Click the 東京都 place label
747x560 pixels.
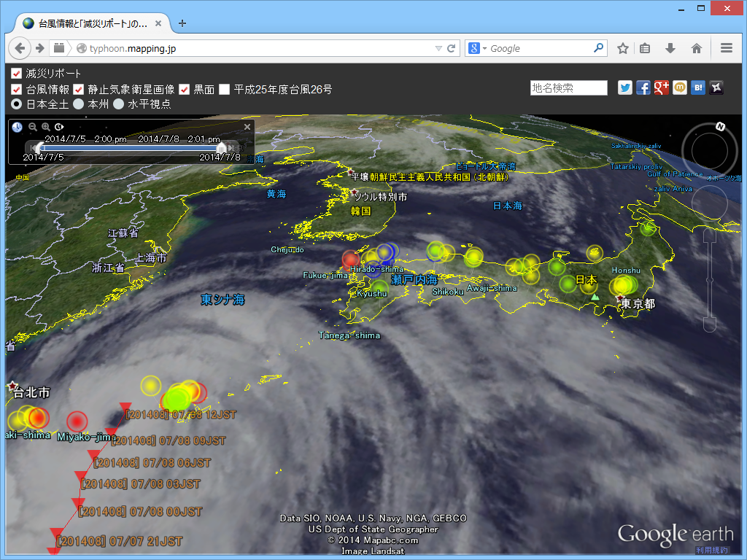click(638, 303)
